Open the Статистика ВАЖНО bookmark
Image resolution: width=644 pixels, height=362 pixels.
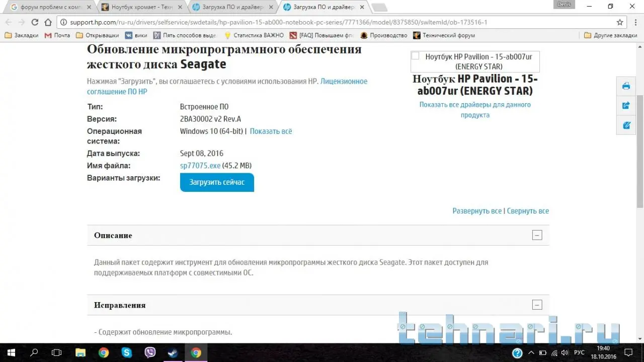254,35
